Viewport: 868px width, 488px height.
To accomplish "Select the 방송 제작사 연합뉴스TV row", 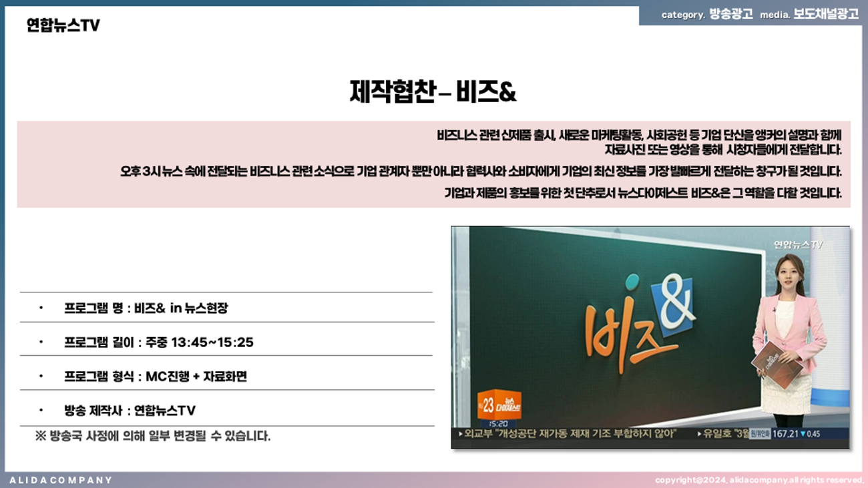I will (130, 411).
